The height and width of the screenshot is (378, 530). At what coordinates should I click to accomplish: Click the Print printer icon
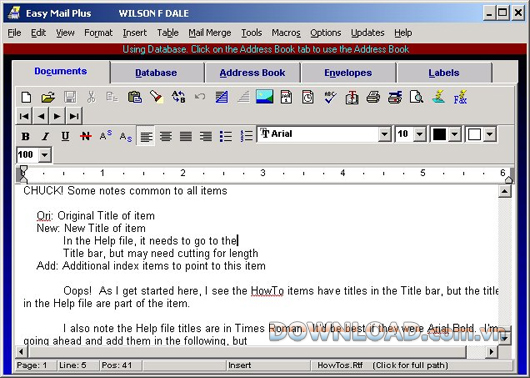click(373, 97)
